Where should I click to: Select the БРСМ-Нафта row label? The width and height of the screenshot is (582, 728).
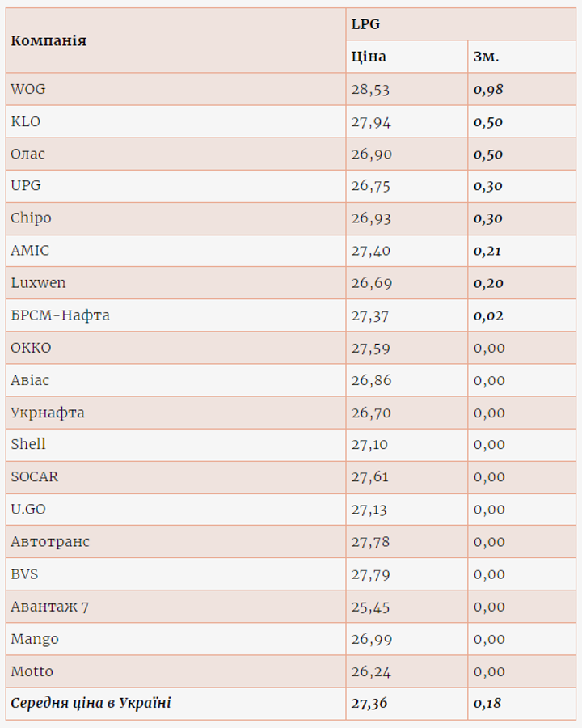(60, 315)
